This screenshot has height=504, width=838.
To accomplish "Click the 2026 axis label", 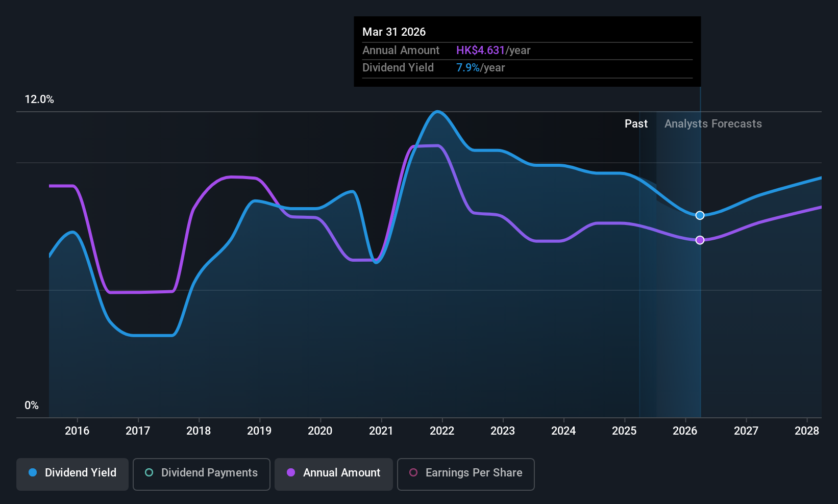I will (685, 431).
